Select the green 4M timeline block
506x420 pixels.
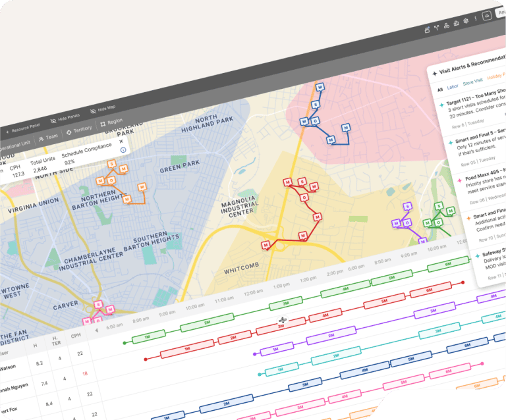coord(345,289)
